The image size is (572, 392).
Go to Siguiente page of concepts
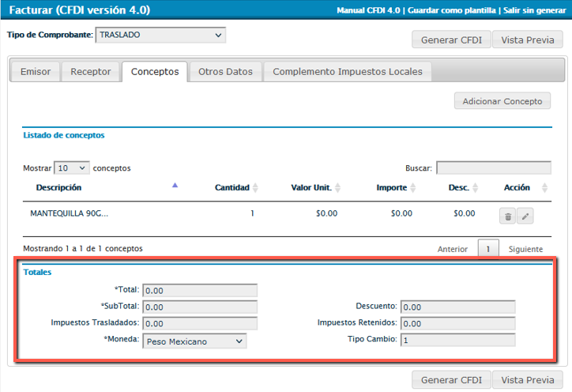pyautogui.click(x=525, y=249)
